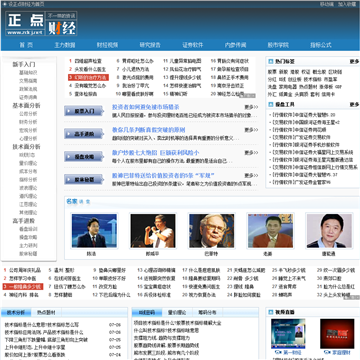Open 主力数据 in the navigation bar

[65, 45]
